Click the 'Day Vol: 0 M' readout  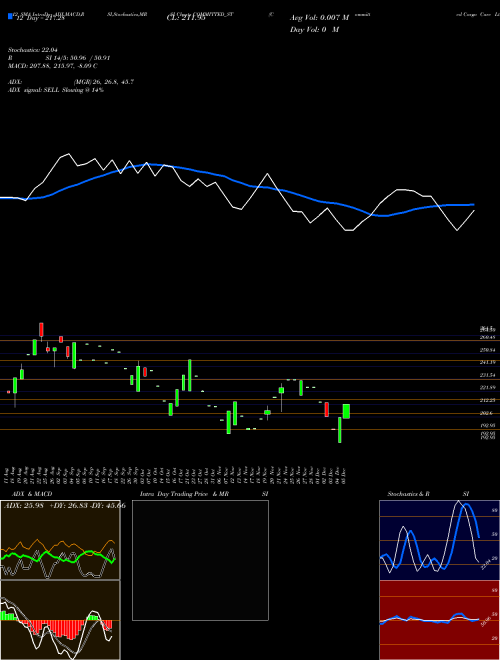point(314,30)
